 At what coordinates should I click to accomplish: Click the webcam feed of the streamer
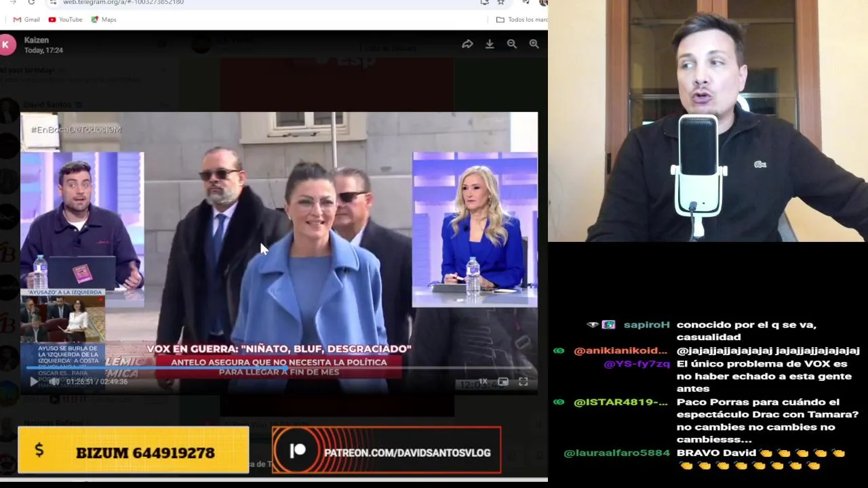(x=708, y=121)
